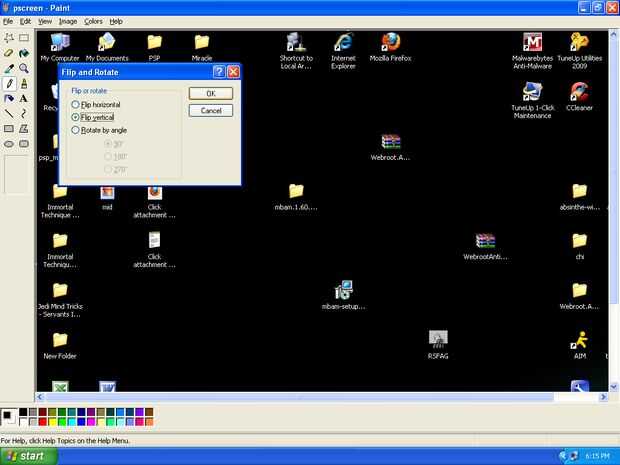
Task: Click the RSFAG icon in canvas
Action: tap(438, 339)
